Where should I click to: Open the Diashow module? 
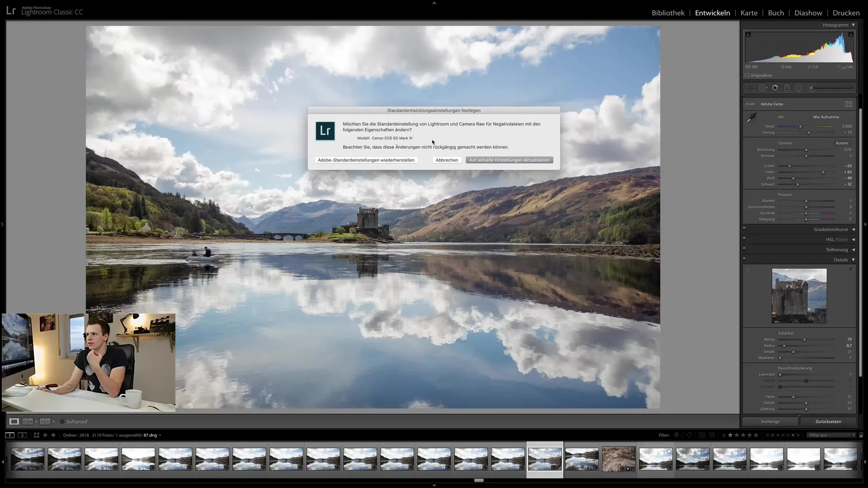pyautogui.click(x=808, y=13)
